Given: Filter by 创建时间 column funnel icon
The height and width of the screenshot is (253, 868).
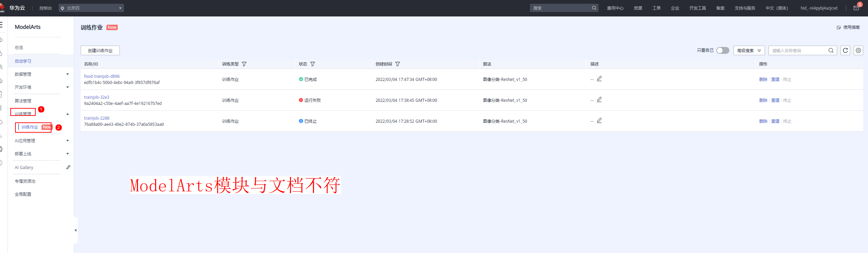Looking at the screenshot, I should 397,64.
